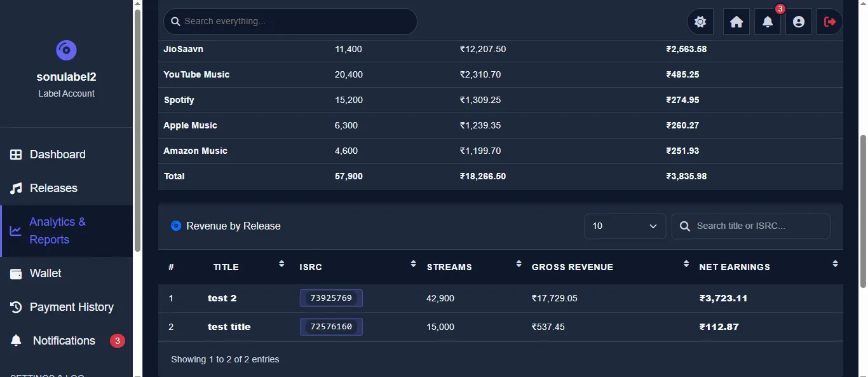Click the Releases music note icon
Viewport: 868px width, 377px height.
(16, 188)
